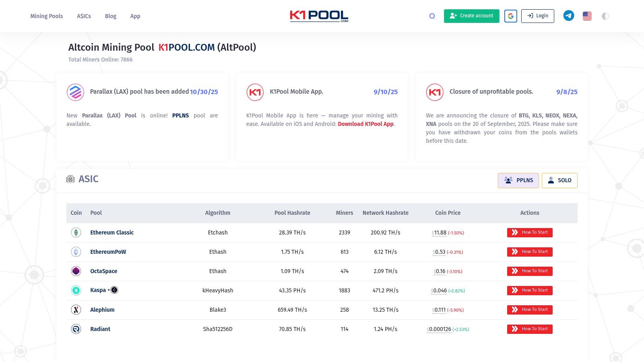Viewport: 644px width, 362px height.
Task: Sign in with the Google icon
Action: click(510, 16)
